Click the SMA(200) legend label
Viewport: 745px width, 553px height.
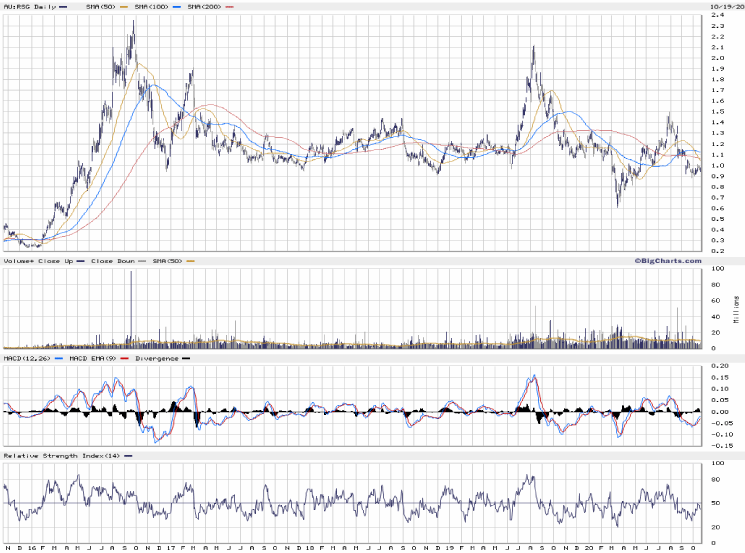pos(204,7)
